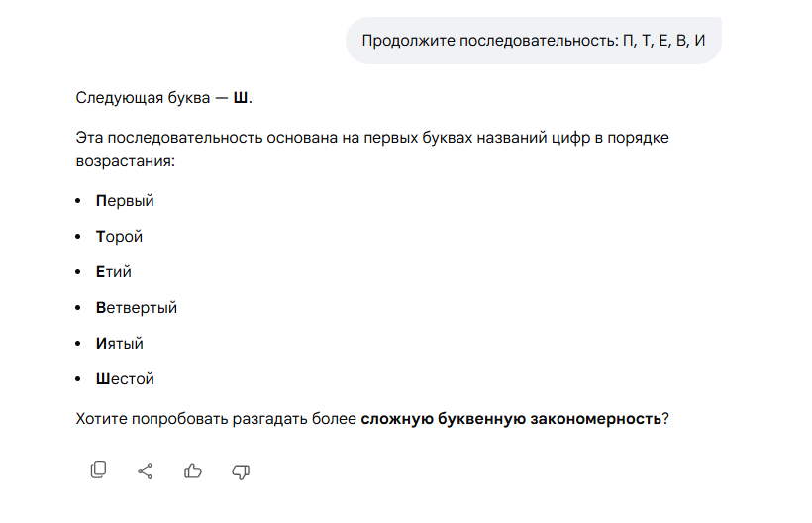
Task: Select the list item "Иятый"
Action: 120,344
